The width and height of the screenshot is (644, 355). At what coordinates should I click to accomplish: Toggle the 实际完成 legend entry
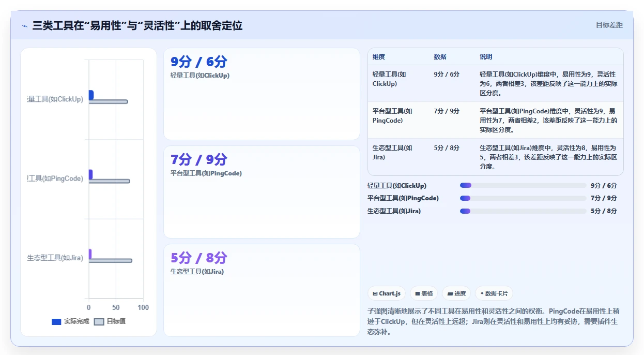[70, 321]
